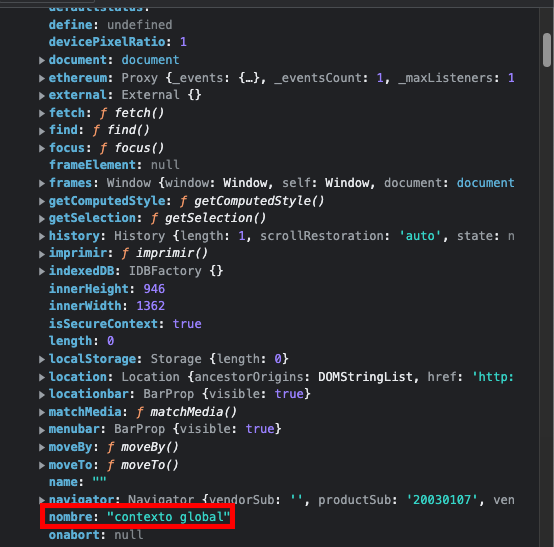The image size is (554, 547).
Task: Click the '20030107' productSub value
Action: coord(442,500)
